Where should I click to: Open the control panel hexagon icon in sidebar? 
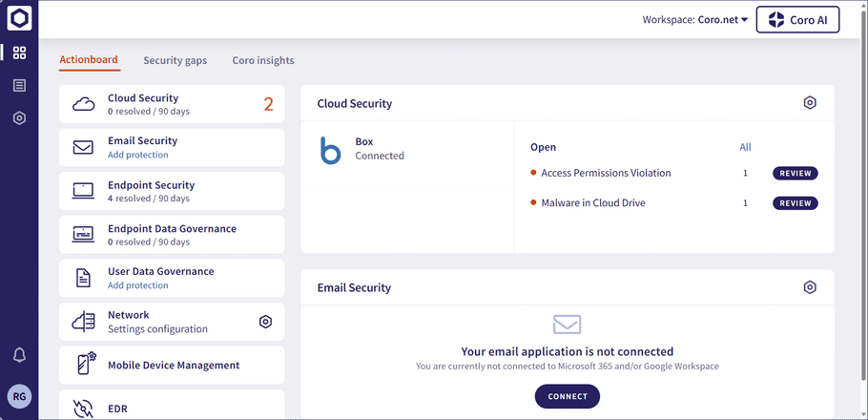[x=19, y=118]
